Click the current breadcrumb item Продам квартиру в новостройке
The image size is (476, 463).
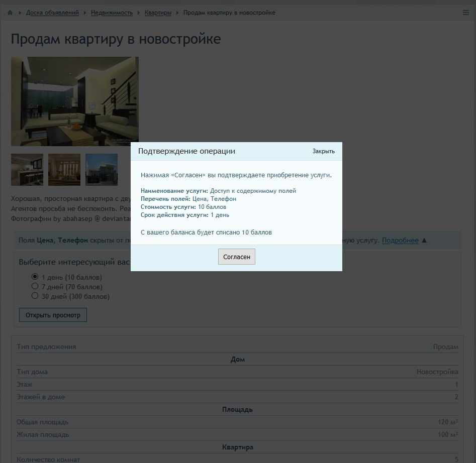tap(229, 13)
